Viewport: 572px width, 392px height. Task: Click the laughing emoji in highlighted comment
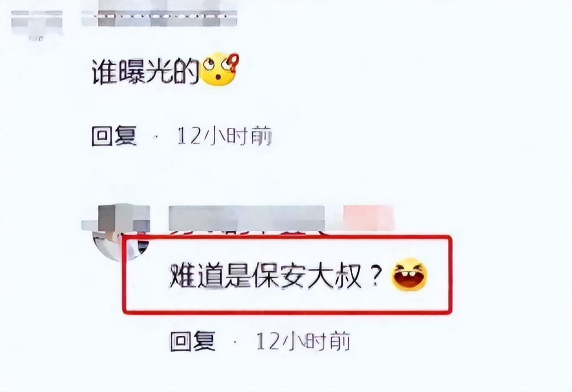coord(409,274)
